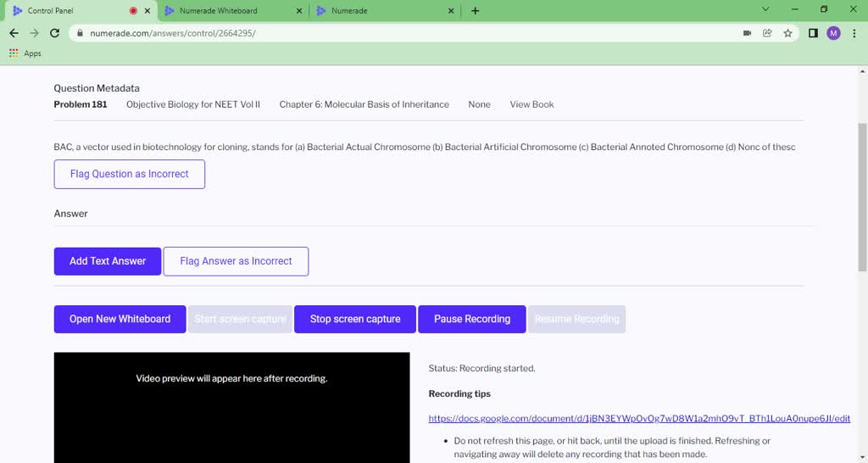868x463 pixels.
Task: Open the Google Docs recording tips link
Action: 639,419
